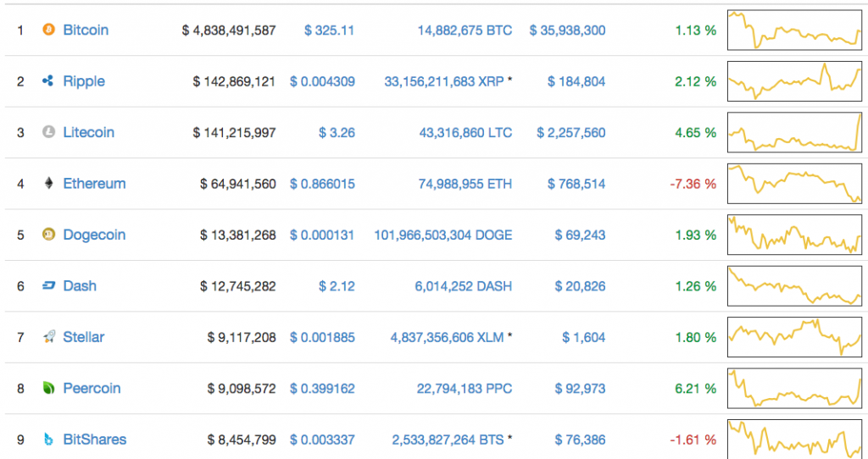View Stellar price chart thumbnail
This screenshot has height=459, width=868.
click(x=794, y=337)
